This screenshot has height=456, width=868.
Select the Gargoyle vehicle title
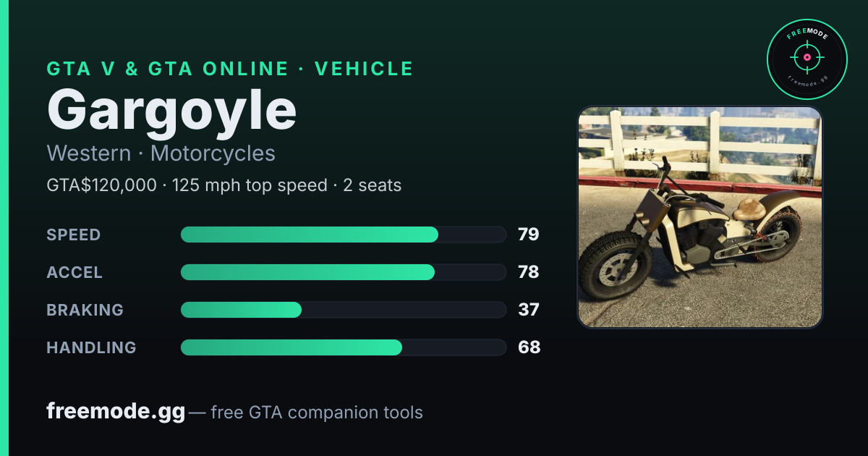[x=171, y=111]
